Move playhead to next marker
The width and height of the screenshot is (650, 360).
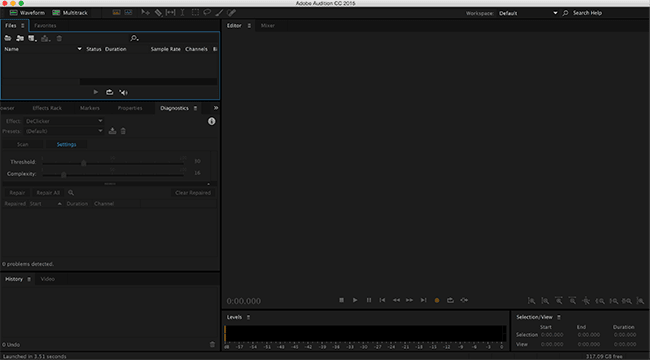coord(423,300)
